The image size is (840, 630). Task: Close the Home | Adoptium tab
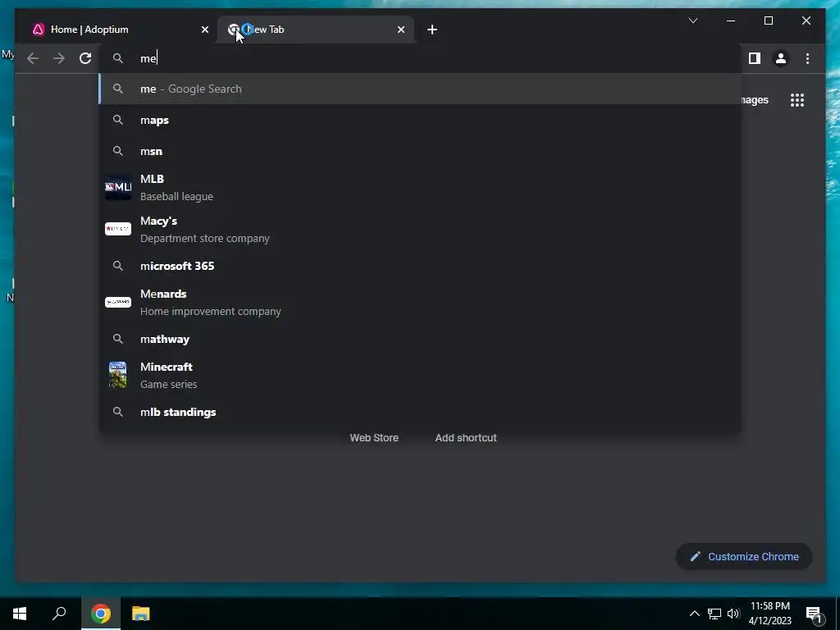204,30
